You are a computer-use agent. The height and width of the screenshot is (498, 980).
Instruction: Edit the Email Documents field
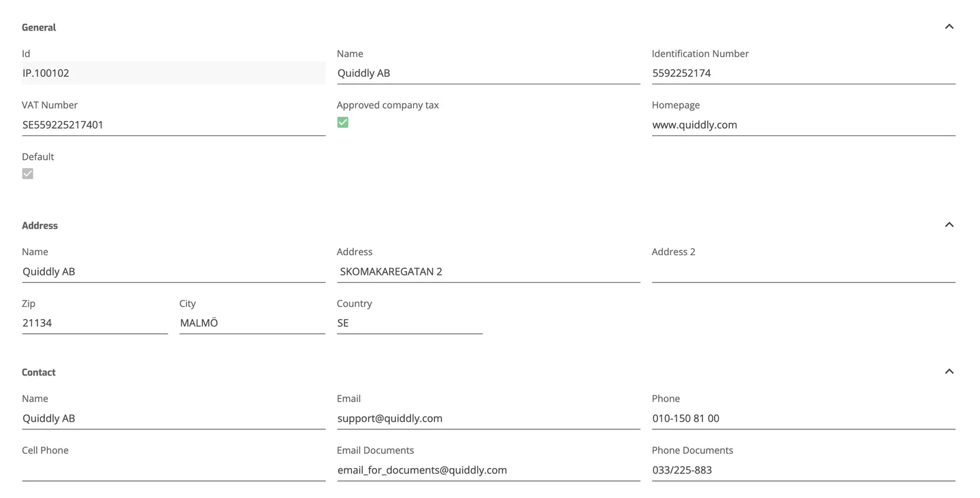[x=489, y=470]
